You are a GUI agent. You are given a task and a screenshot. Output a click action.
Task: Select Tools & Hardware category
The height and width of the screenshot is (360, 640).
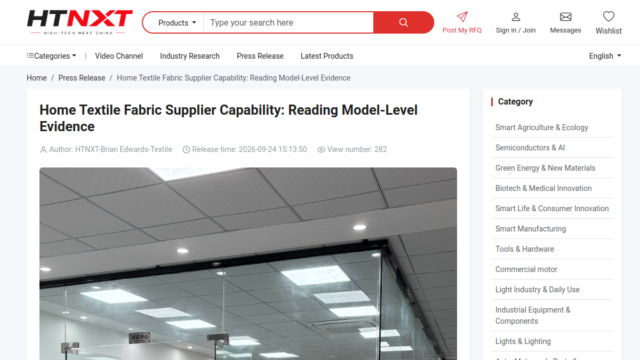tap(524, 249)
